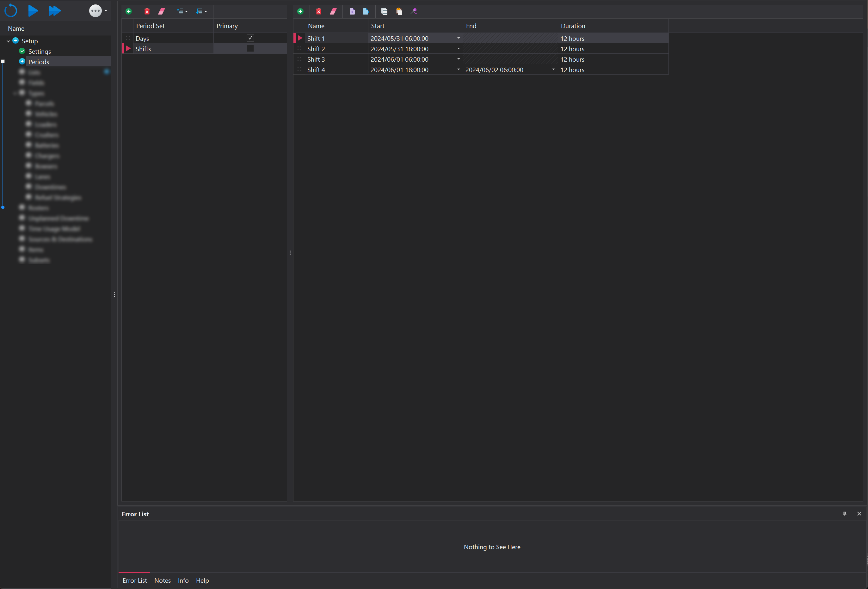Click the copy icon in periods toolbar

pyautogui.click(x=384, y=11)
